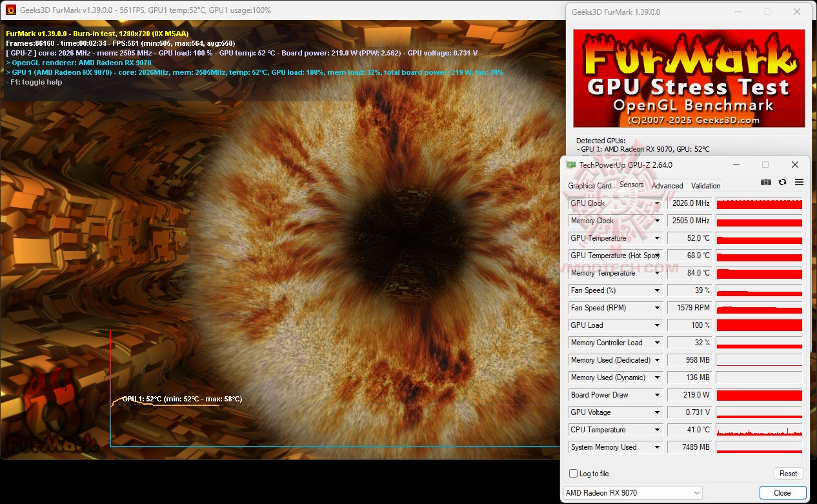Click the 52.0 °C GPU temperature value
The height and width of the screenshot is (504, 817).
689,238
